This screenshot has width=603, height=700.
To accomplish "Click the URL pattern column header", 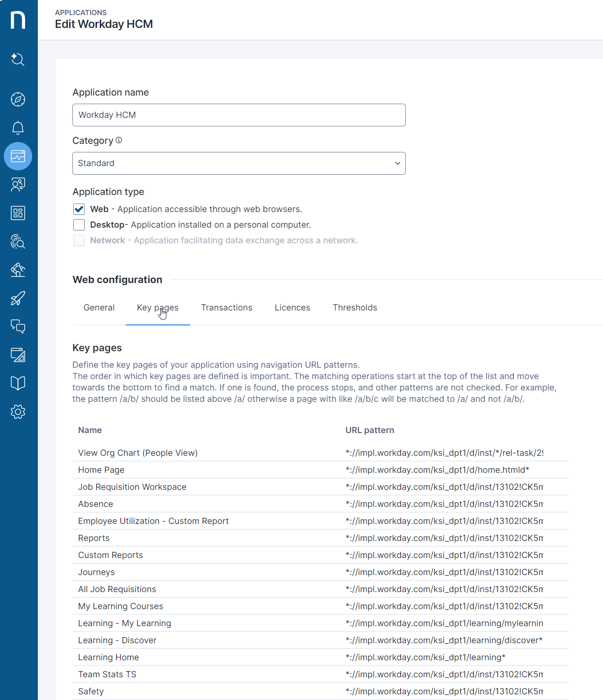I will 370,430.
